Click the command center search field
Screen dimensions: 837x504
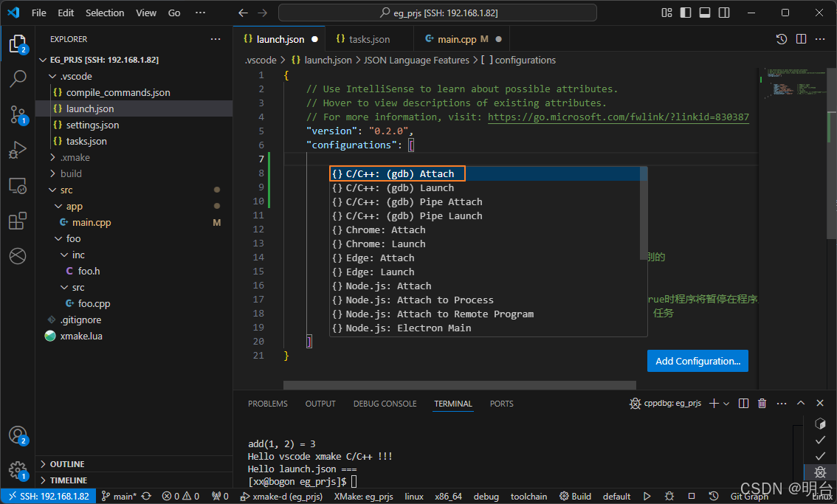point(437,13)
